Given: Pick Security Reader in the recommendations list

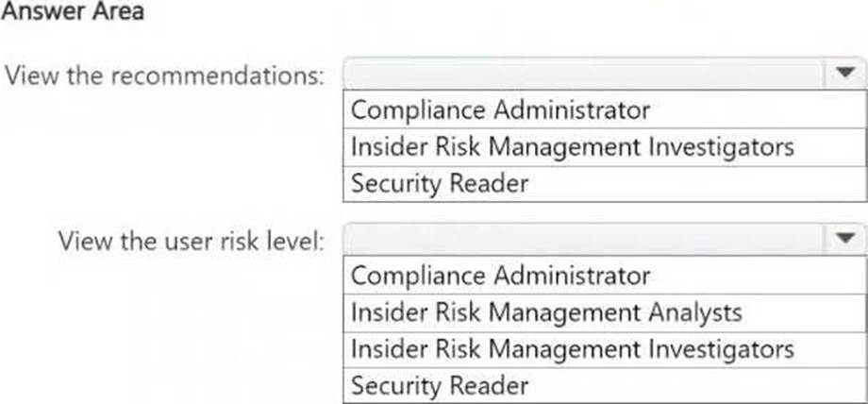Looking at the screenshot, I should tap(440, 183).
